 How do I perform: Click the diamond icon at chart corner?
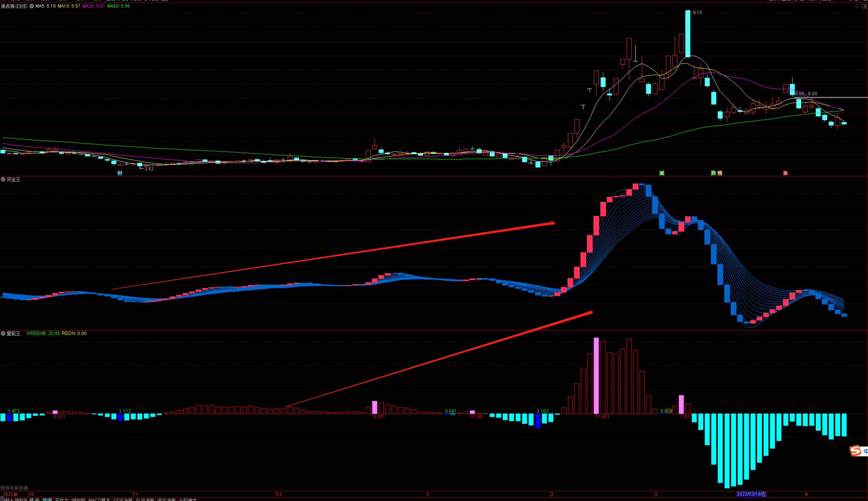coord(857,6)
